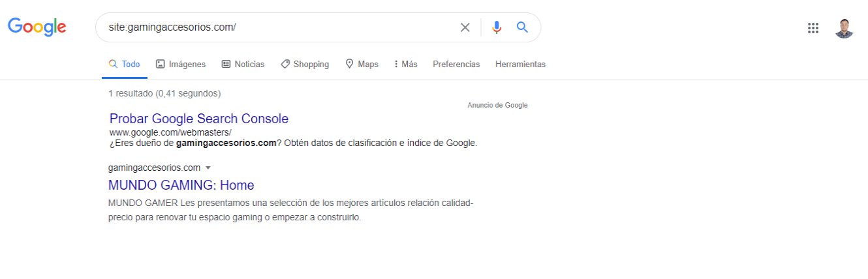This screenshot has width=868, height=279.
Task: Open the Preferencias dropdown menu
Action: [456, 65]
